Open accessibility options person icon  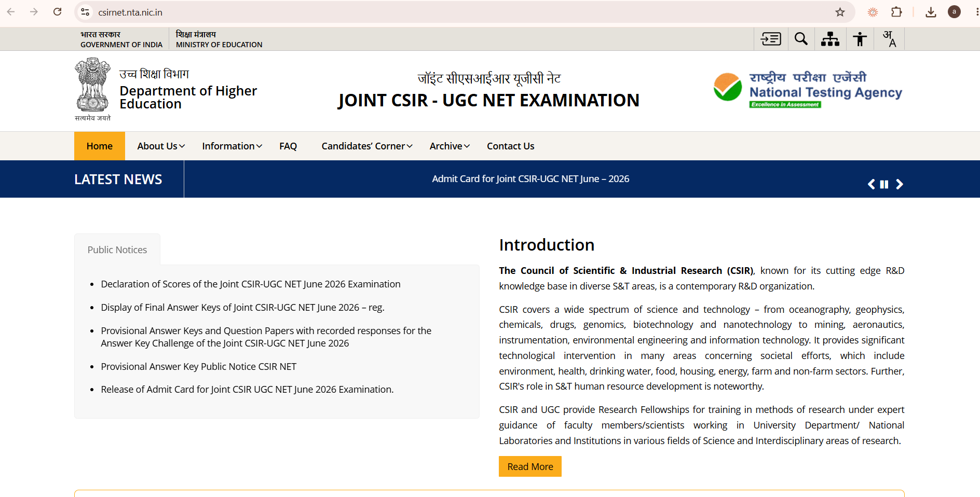point(860,39)
